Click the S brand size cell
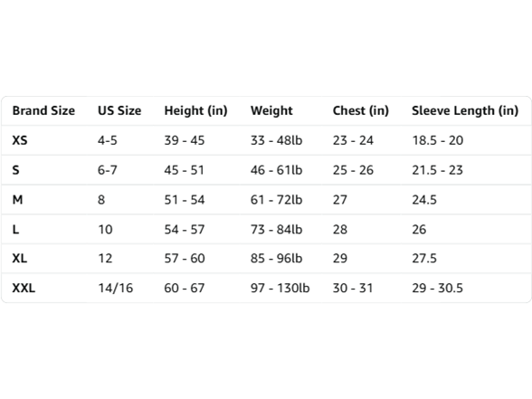 coord(15,170)
